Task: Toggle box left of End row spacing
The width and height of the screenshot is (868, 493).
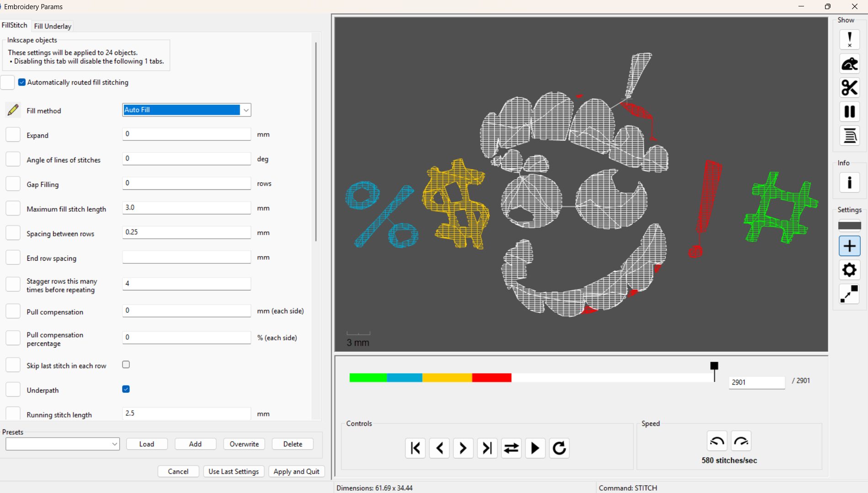Action: click(13, 258)
